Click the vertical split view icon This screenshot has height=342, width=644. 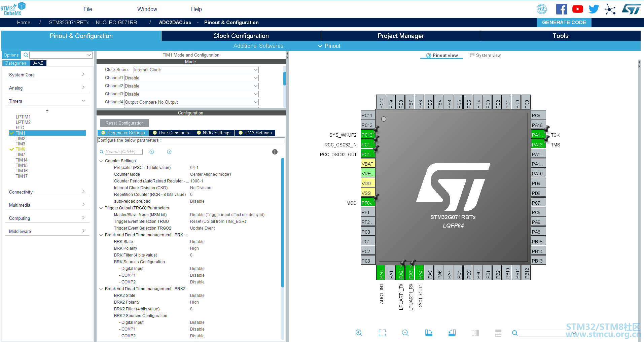(x=498, y=333)
